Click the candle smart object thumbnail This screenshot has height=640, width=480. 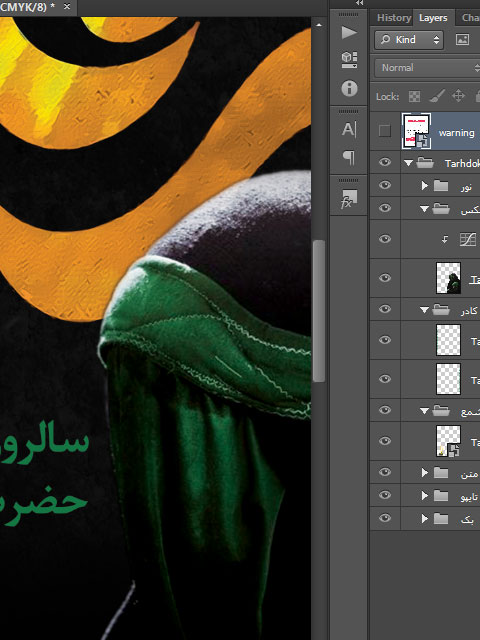pos(449,441)
